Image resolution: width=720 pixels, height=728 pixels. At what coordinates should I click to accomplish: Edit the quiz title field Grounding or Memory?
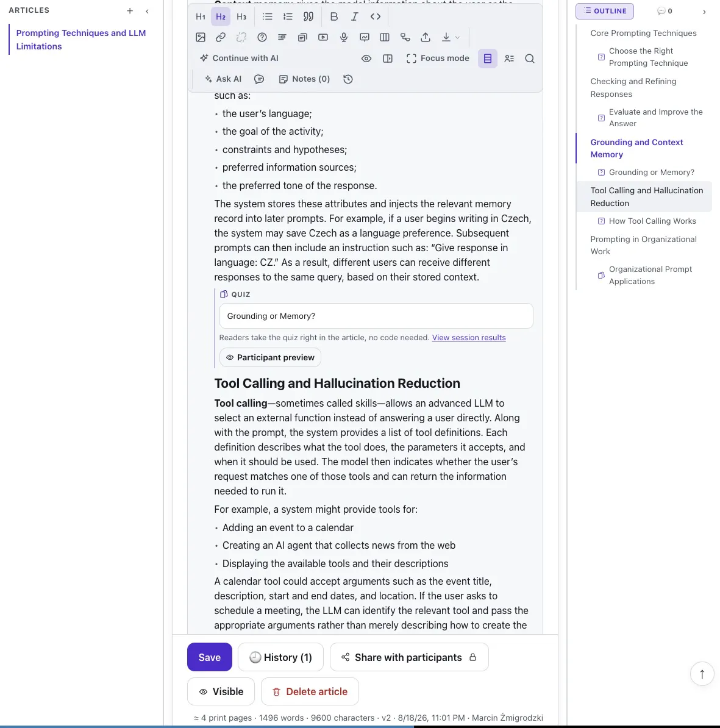coord(376,316)
